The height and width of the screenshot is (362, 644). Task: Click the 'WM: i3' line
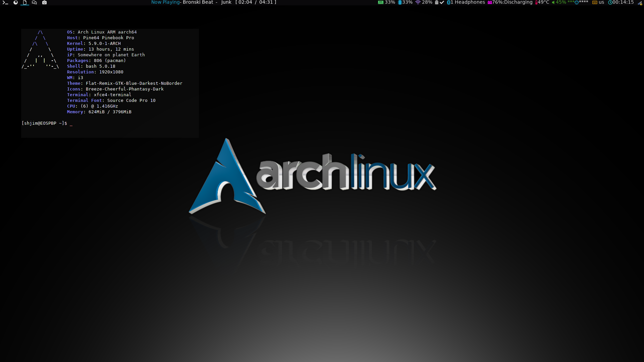click(75, 78)
